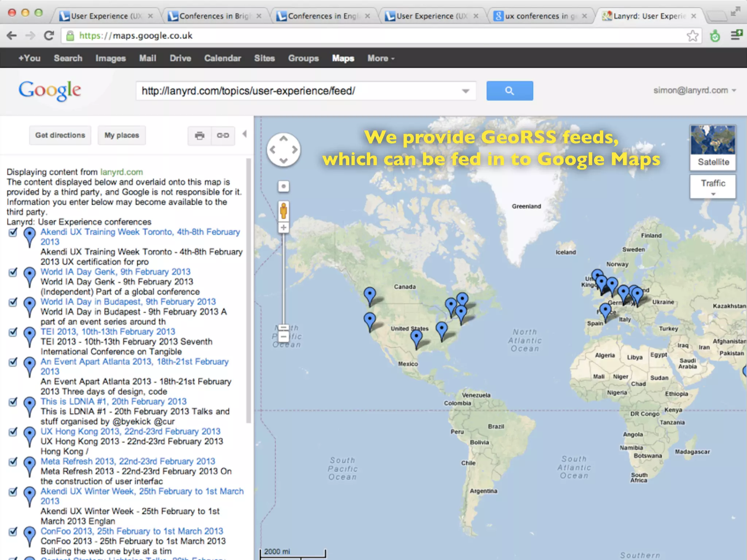
Task: Open the My places button
Action: pos(122,135)
